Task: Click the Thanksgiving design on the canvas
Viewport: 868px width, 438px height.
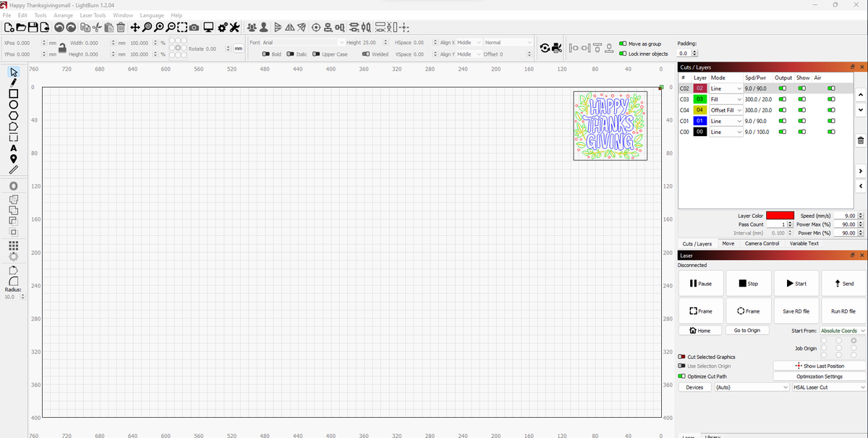Action: (610, 125)
